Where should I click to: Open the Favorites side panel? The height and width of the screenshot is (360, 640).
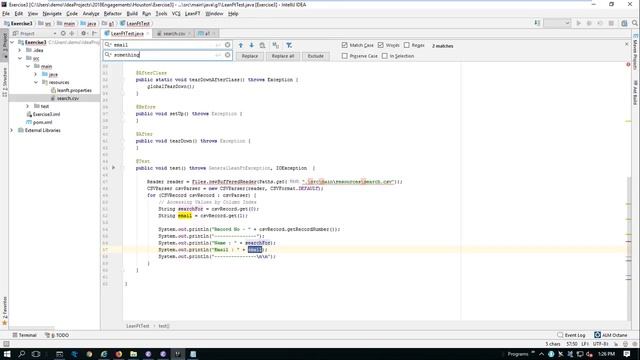[x=4, y=311]
